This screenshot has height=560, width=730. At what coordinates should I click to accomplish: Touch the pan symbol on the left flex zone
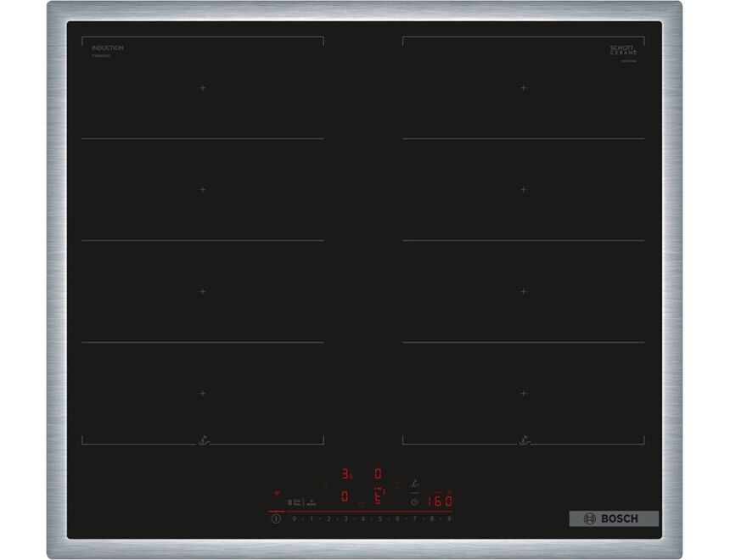pos(203,440)
